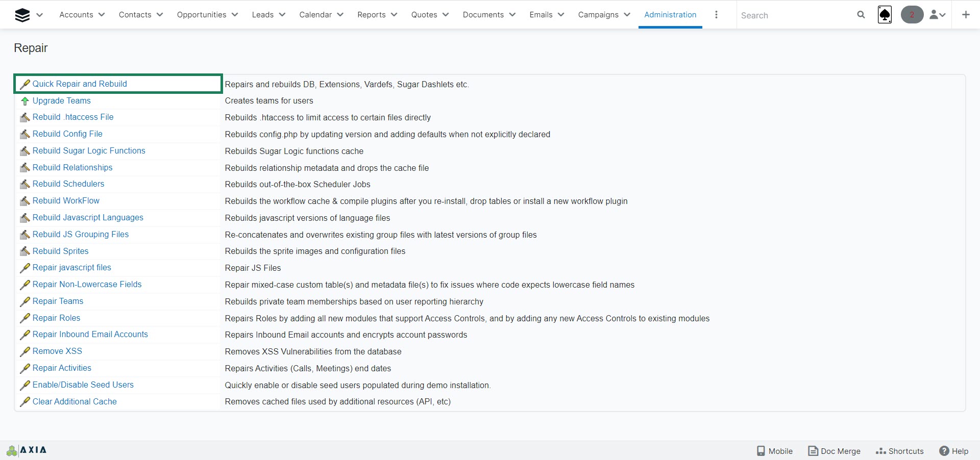This screenshot has height=460, width=980.
Task: Click the search magnifier icon
Action: point(861,15)
